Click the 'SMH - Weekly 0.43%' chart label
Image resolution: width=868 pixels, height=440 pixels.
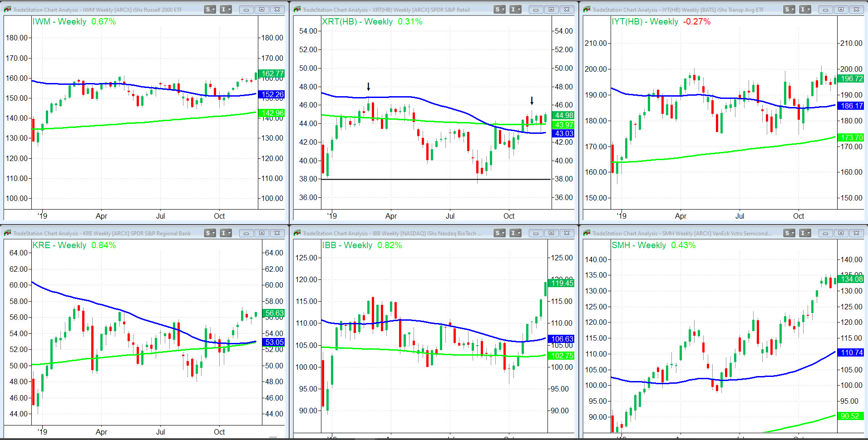654,245
